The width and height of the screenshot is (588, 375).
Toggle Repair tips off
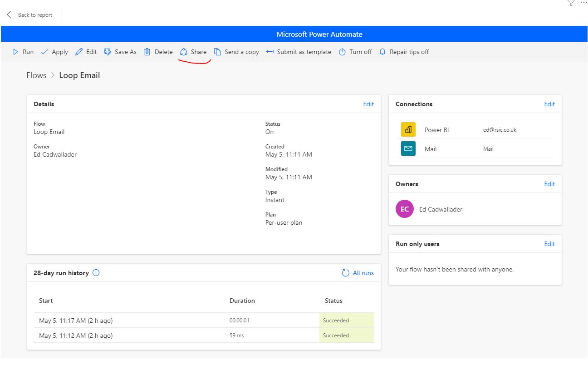pos(404,52)
